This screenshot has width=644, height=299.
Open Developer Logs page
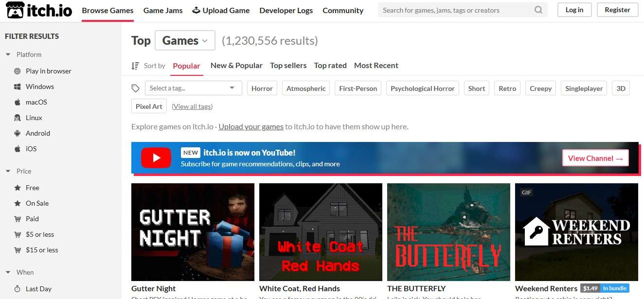(286, 10)
